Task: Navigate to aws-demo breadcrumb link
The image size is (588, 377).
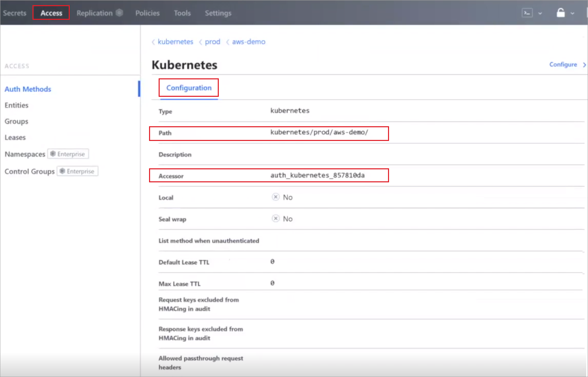Action: coord(249,42)
